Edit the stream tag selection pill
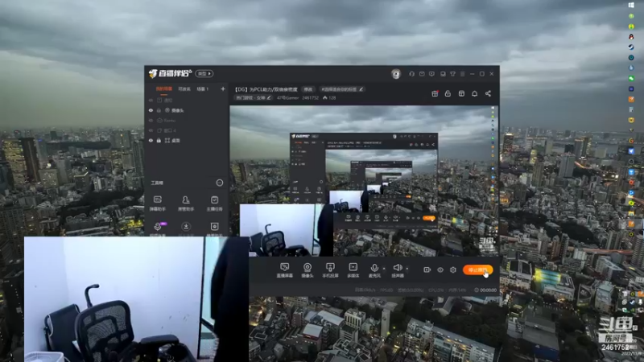This screenshot has width=644, height=362. click(341, 89)
